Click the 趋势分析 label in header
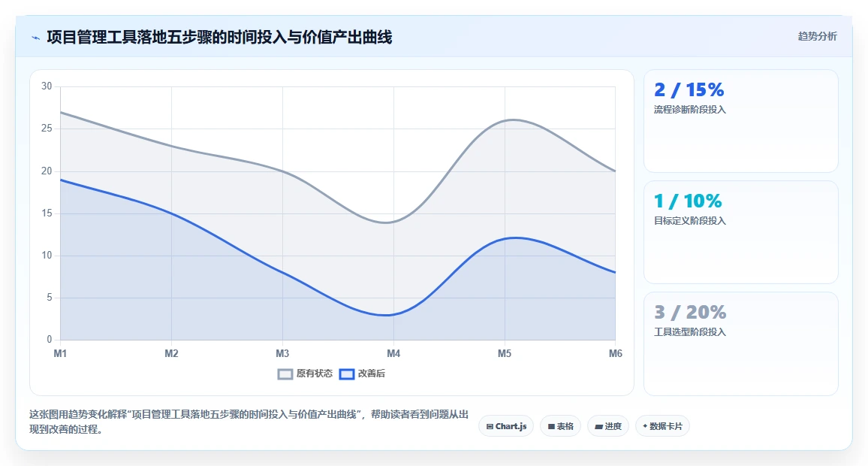 click(x=817, y=37)
